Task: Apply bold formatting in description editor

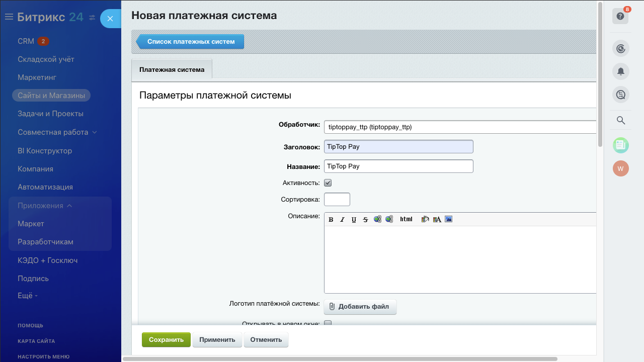Action: point(331,219)
